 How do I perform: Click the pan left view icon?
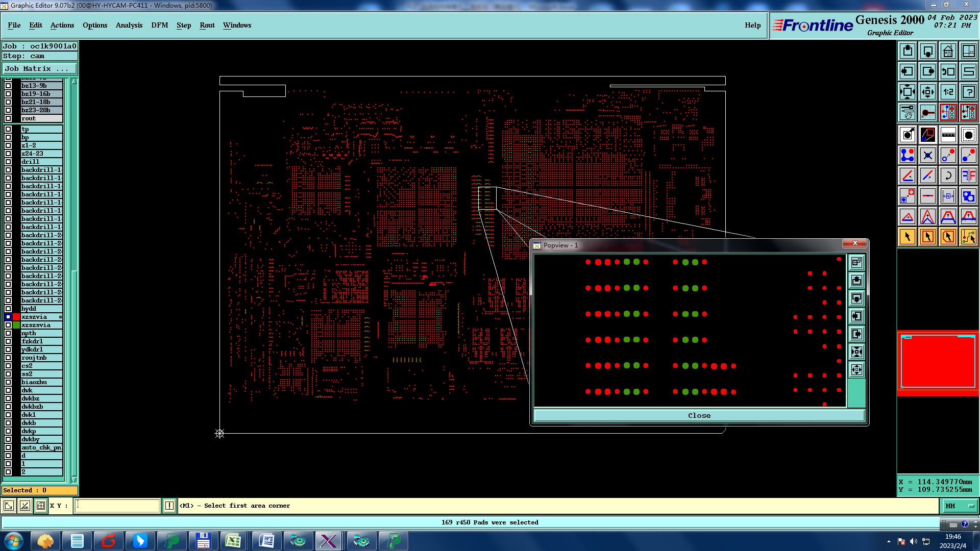[907, 71]
